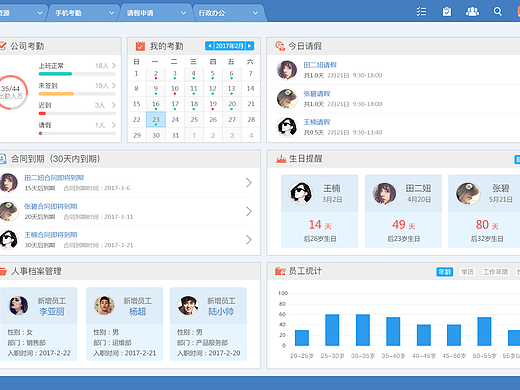This screenshot has height=390, width=520.
Task: Select day 16 in attendance calendar
Action: [156, 104]
